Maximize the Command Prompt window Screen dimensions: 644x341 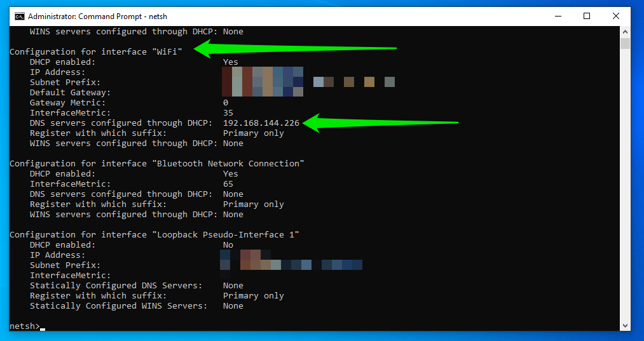[x=587, y=17]
